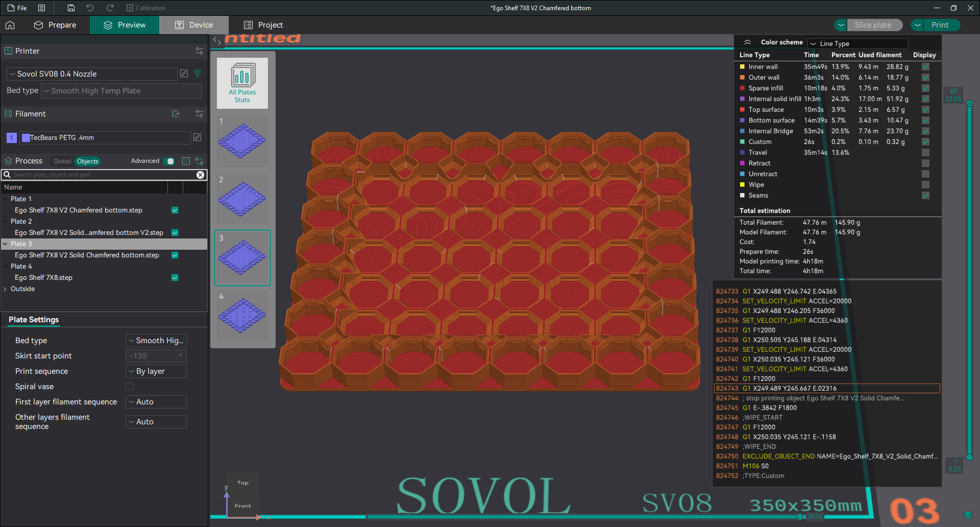The image size is (980, 527).
Task: Enable Travel display checkbox
Action: 925,153
